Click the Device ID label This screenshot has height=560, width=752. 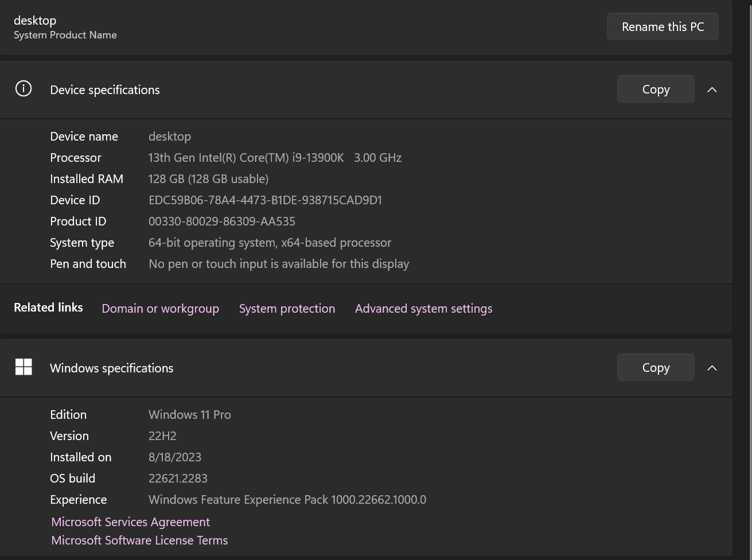pyautogui.click(x=75, y=200)
